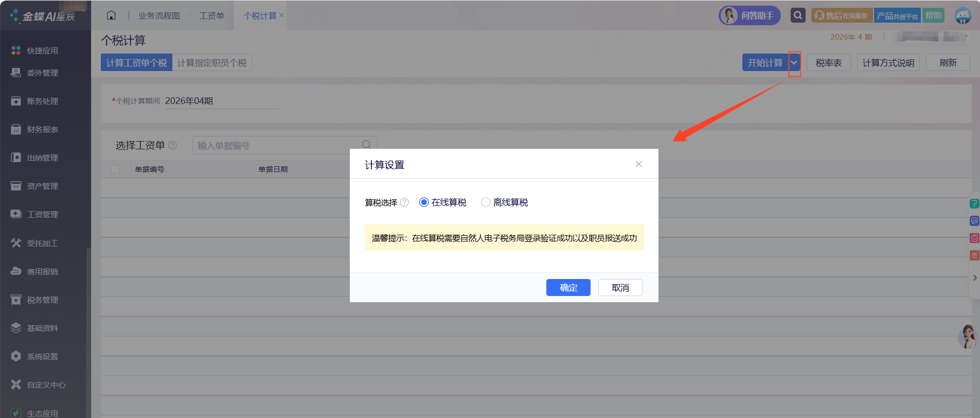
Task: Open 受托加工 module
Action: point(34,243)
